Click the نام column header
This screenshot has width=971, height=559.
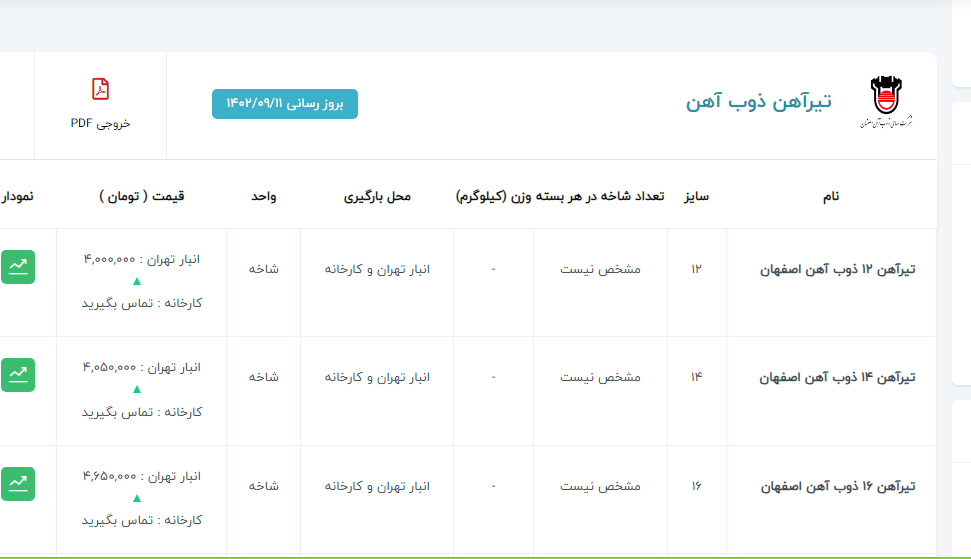[x=831, y=196]
